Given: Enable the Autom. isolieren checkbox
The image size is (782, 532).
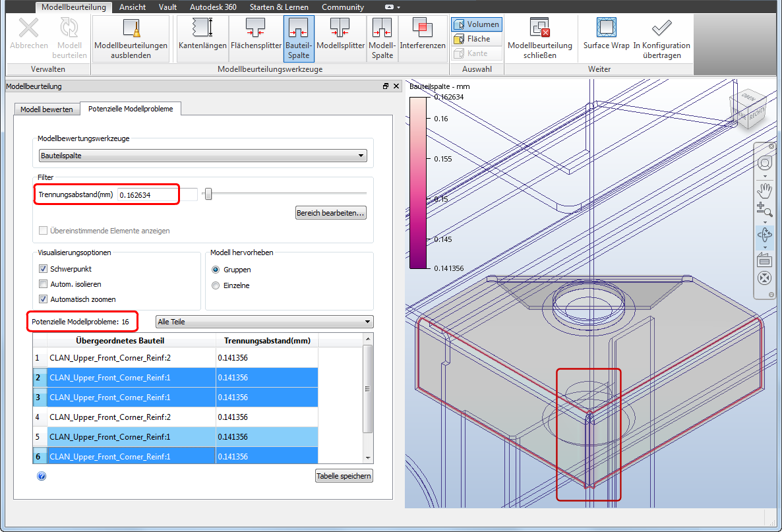Looking at the screenshot, I should pos(43,284).
